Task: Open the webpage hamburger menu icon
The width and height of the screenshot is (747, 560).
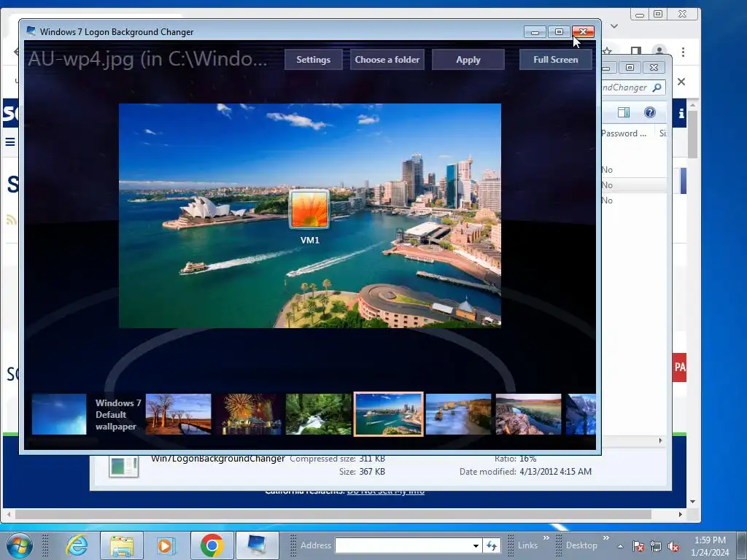Action: [10, 142]
